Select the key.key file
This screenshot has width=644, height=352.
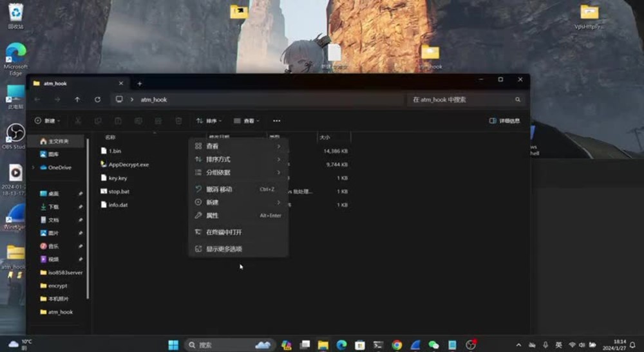(x=114, y=178)
